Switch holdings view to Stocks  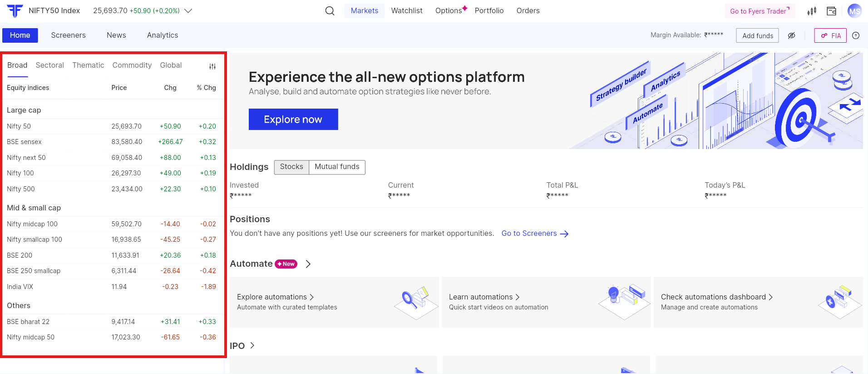291,167
